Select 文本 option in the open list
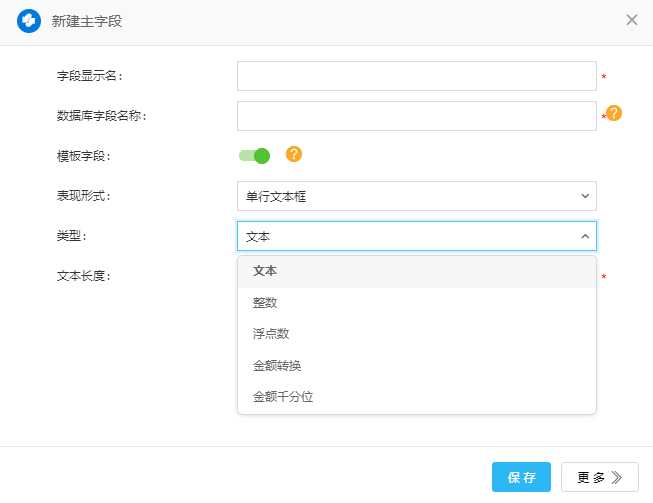The height and width of the screenshot is (503, 653). [x=265, y=271]
